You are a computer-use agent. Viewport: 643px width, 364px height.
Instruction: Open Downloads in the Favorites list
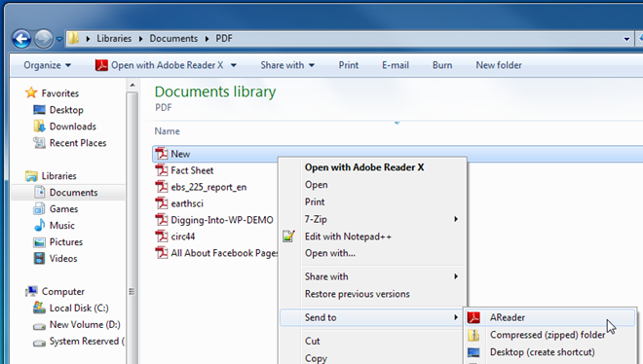[73, 127]
